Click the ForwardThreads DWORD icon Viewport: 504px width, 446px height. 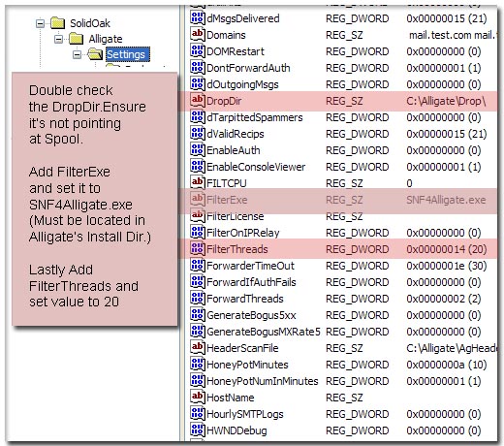pyautogui.click(x=198, y=298)
